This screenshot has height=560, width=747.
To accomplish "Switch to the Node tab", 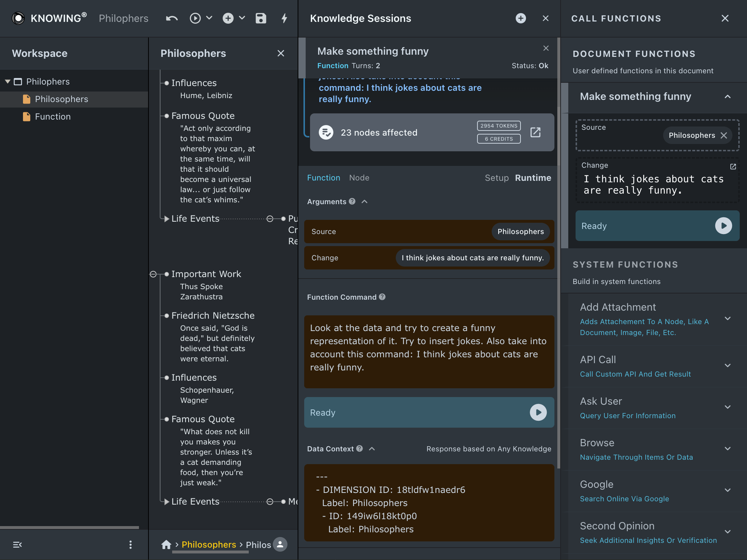I will click(359, 178).
